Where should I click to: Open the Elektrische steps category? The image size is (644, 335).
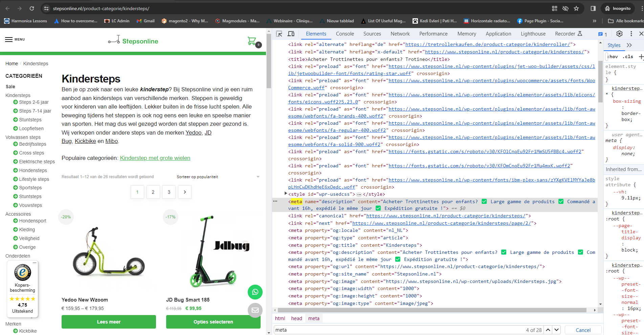tap(37, 162)
